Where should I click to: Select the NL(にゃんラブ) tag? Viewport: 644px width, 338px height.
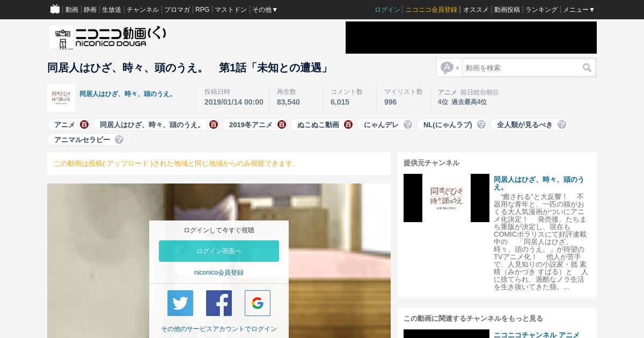(x=448, y=124)
